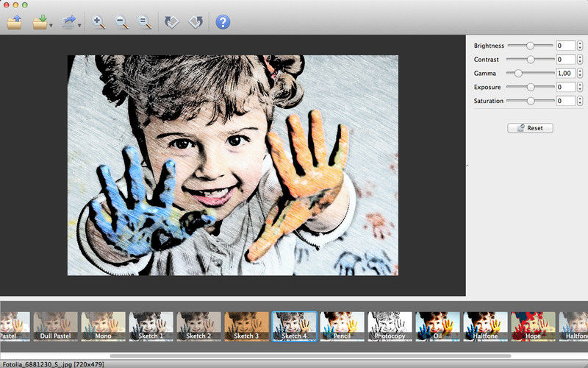Focus the Brightness value field

565,46
